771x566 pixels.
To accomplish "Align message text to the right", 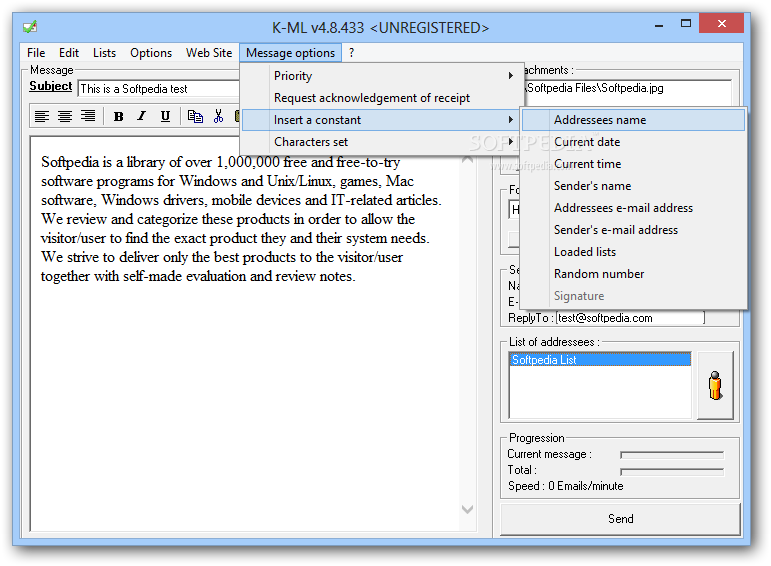I will tap(88, 117).
